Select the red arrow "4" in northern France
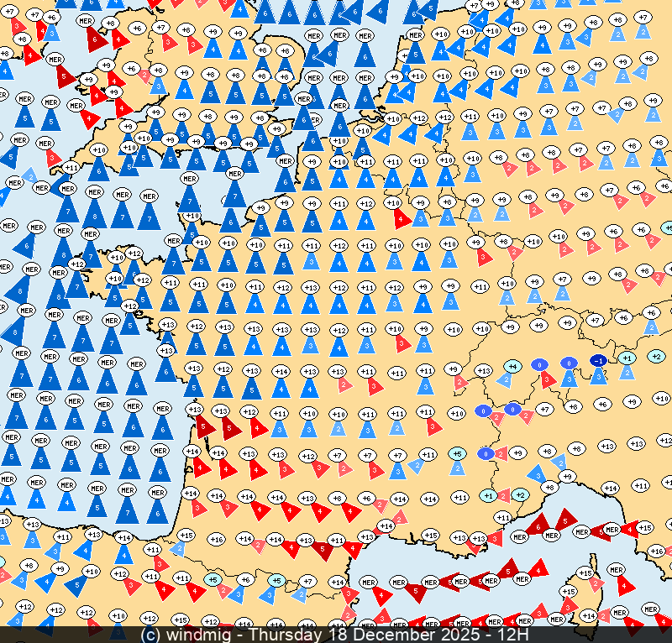This screenshot has height=643, width=672. point(402,219)
